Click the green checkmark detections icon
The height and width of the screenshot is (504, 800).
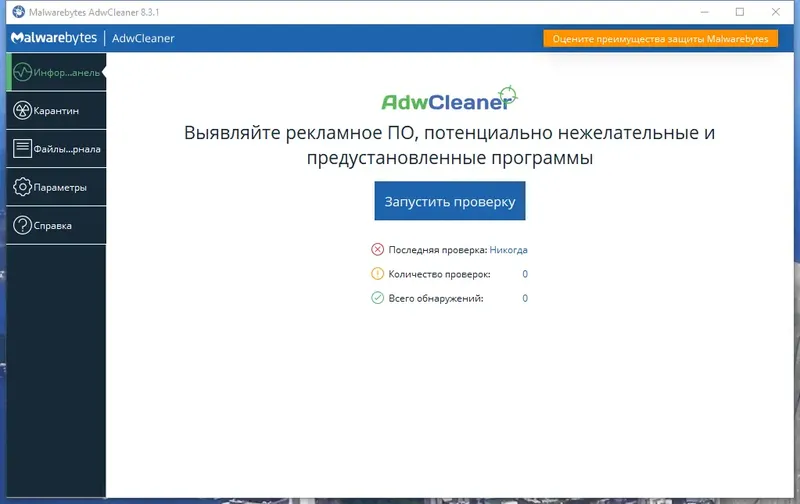tap(377, 298)
